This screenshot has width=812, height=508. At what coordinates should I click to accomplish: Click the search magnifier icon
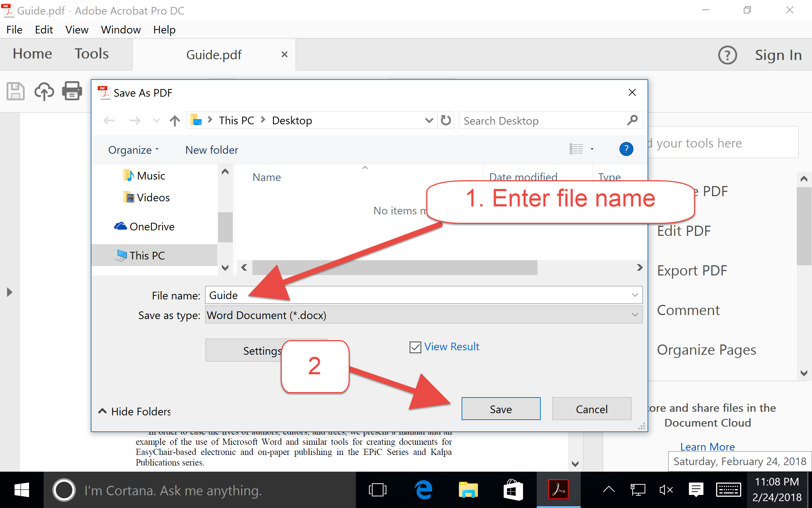(632, 120)
